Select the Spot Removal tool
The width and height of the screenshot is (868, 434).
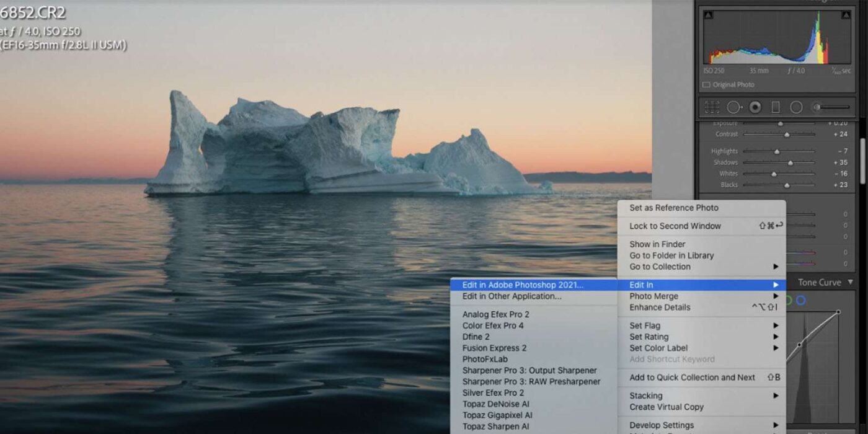733,107
